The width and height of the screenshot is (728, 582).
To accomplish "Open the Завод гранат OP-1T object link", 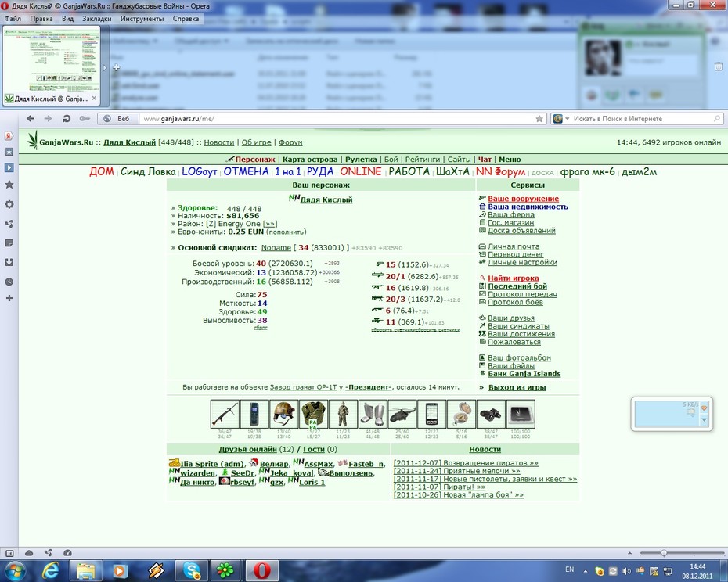I will (x=303, y=386).
